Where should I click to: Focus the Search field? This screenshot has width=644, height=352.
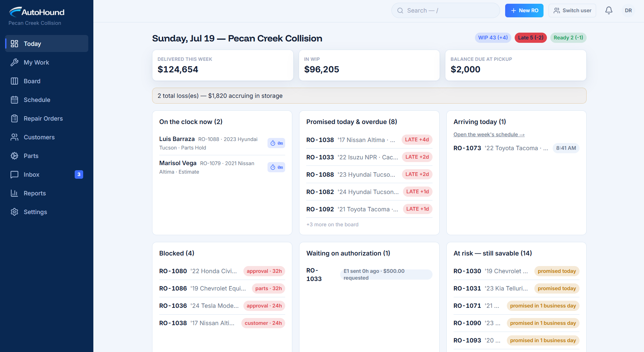coord(445,11)
